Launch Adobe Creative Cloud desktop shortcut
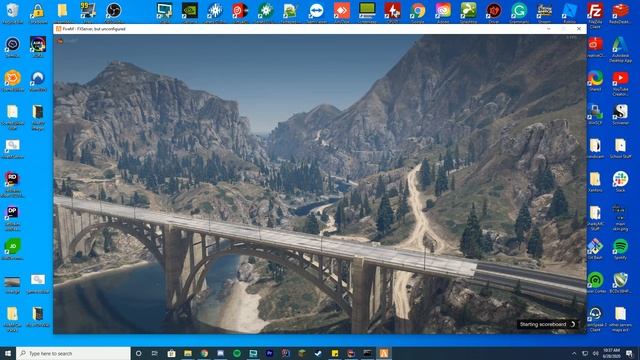This screenshot has width=640, height=360. click(x=443, y=11)
